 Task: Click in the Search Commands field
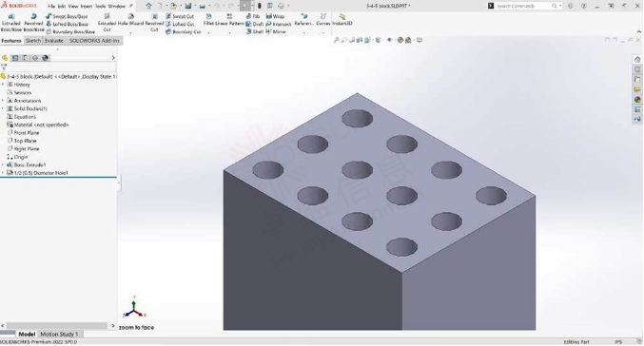[x=523, y=6]
